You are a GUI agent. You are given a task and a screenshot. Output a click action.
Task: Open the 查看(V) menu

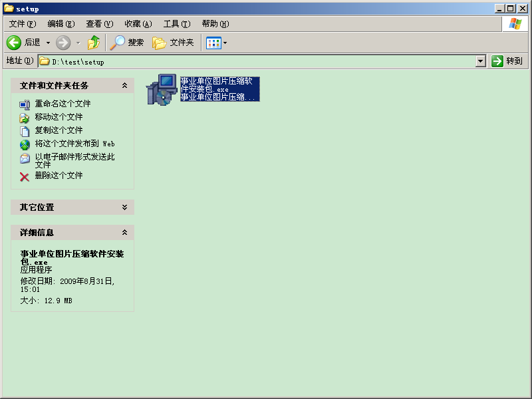(99, 24)
